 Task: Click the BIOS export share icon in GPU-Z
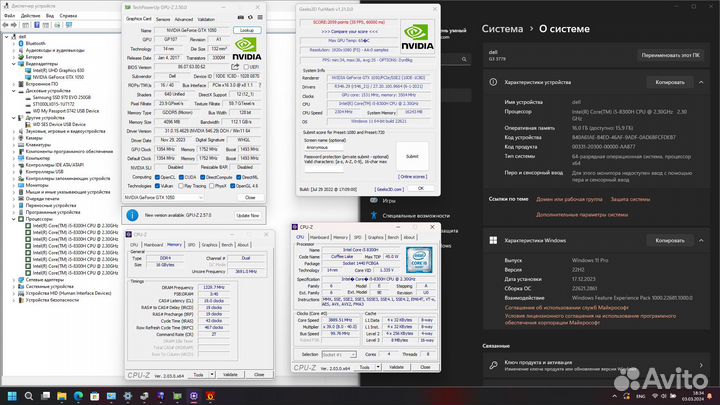pyautogui.click(x=236, y=67)
